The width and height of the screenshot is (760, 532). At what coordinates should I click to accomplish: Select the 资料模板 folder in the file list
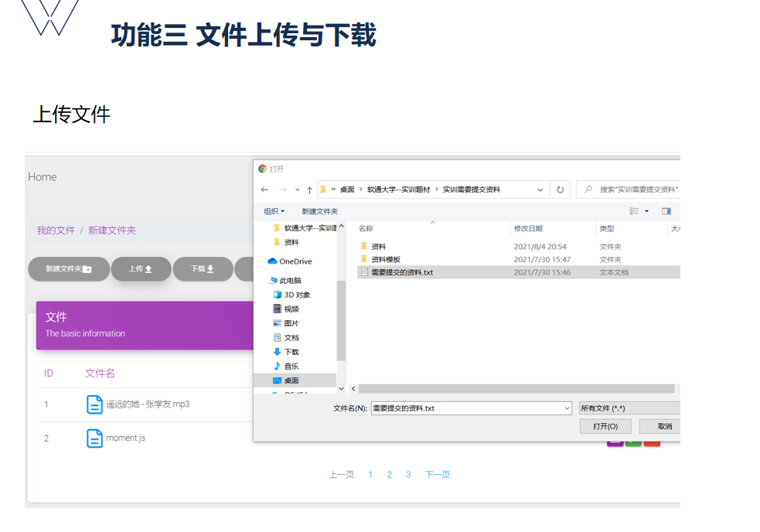tap(380, 260)
